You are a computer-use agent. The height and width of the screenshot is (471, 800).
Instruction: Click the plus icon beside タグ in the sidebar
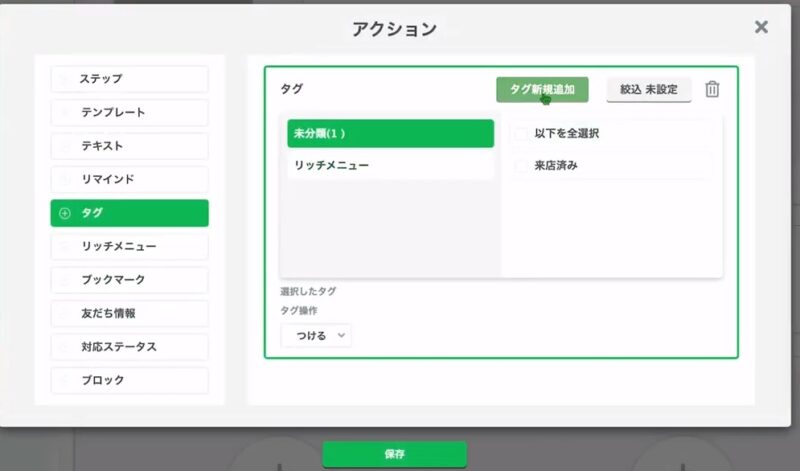point(65,213)
